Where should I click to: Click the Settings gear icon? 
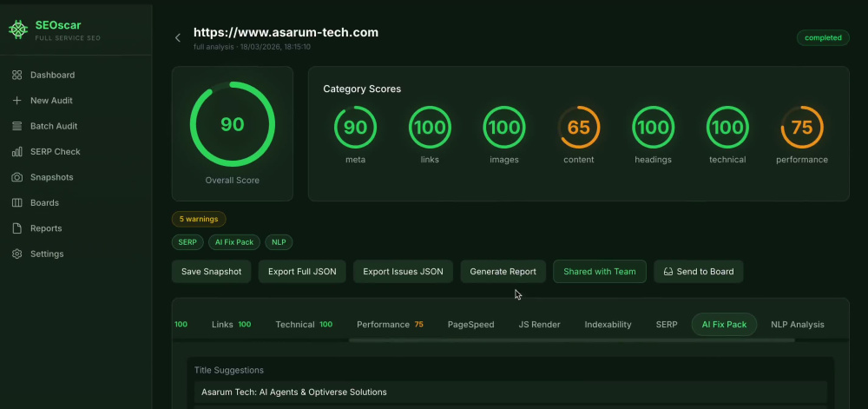tap(17, 254)
